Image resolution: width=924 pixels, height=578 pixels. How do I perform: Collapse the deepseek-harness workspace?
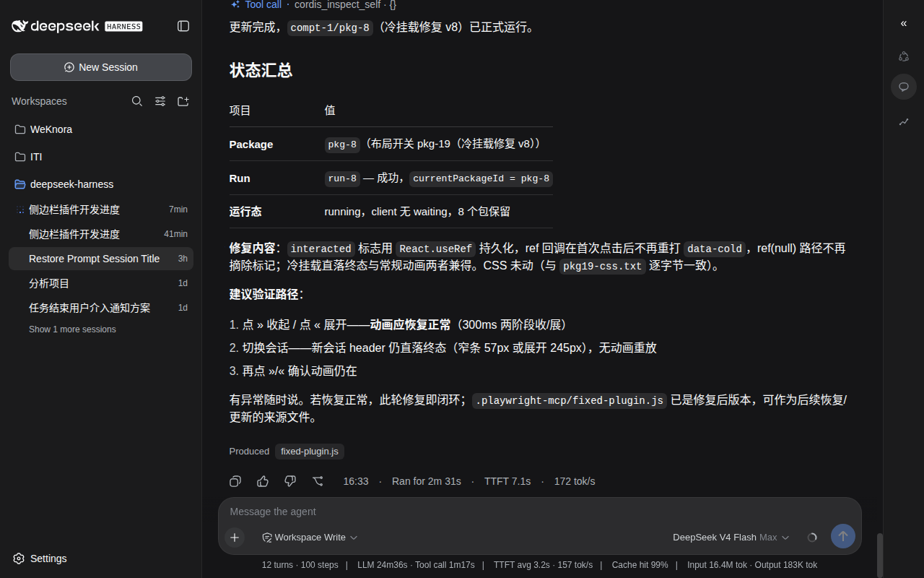[x=101, y=184]
